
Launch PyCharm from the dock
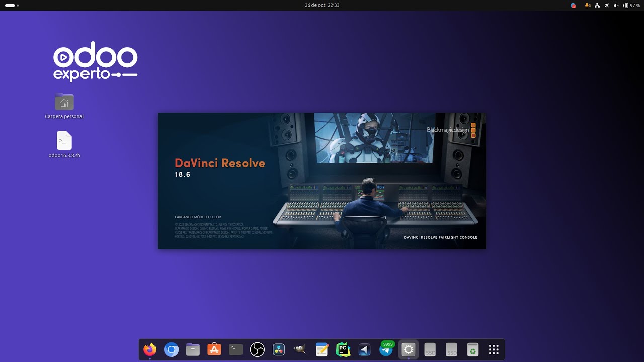343,349
